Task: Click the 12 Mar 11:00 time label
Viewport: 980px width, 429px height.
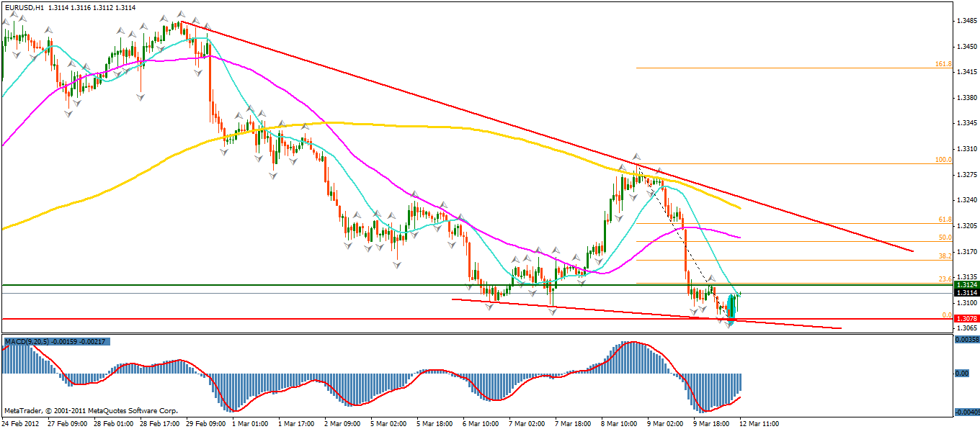Action: (759, 423)
